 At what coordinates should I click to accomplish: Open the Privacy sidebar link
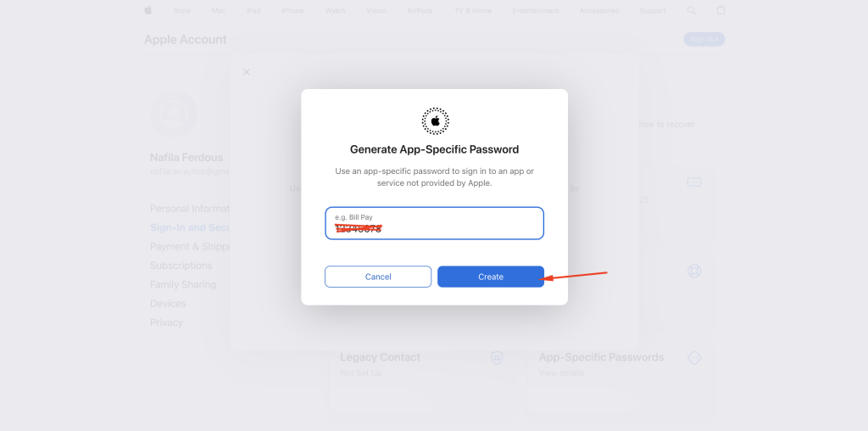tap(166, 322)
